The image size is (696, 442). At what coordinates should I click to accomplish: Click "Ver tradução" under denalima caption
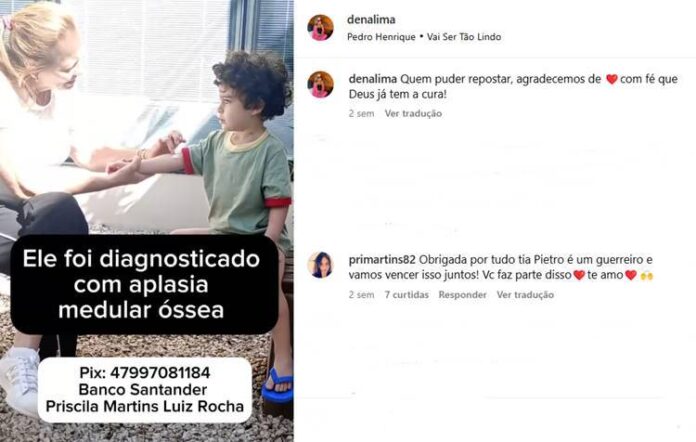413,114
